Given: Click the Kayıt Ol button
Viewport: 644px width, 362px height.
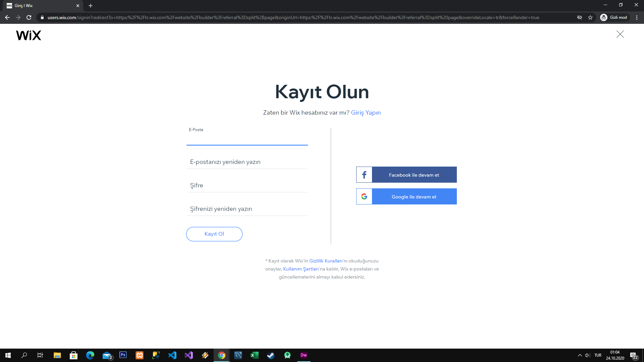Looking at the screenshot, I should pyautogui.click(x=214, y=234).
